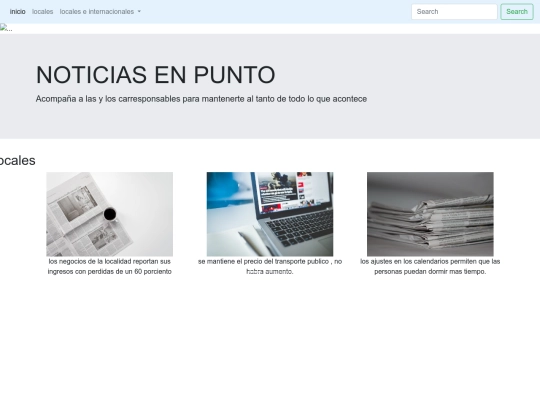This screenshot has width=540, height=405.
Task: Open the stacked newspapers thumbnail
Action: pos(430,214)
